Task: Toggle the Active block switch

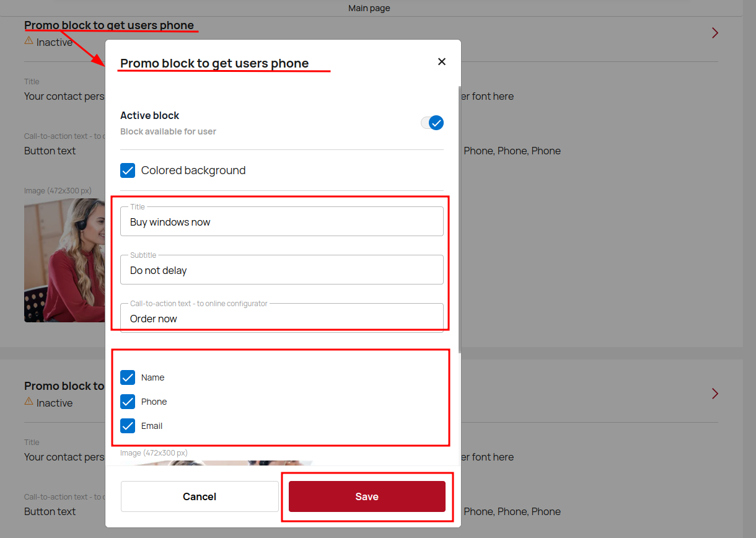Action: pyautogui.click(x=433, y=123)
